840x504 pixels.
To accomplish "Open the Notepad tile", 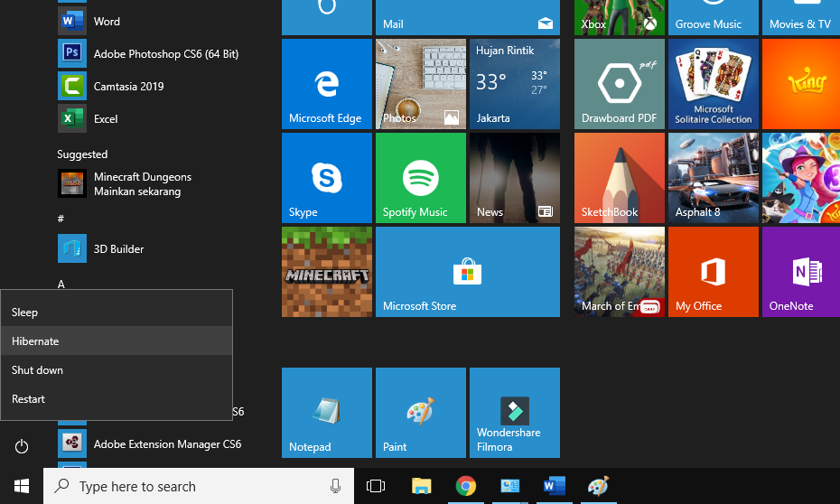I will pyautogui.click(x=327, y=413).
